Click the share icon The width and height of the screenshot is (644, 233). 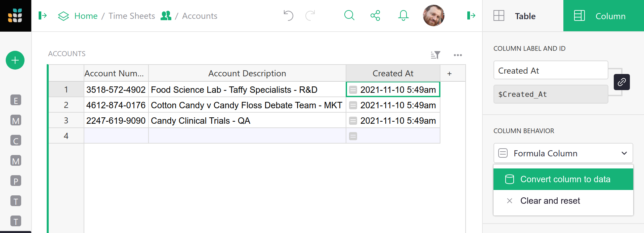[375, 15]
